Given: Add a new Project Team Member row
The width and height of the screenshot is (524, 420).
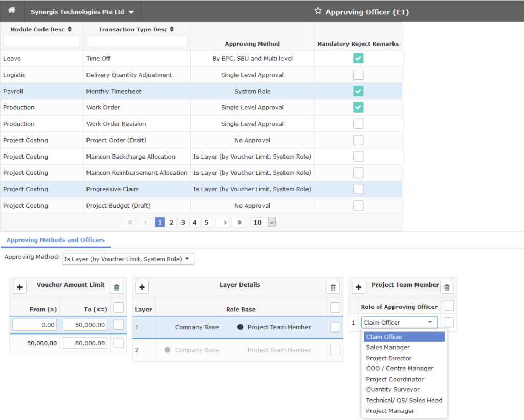Looking at the screenshot, I should tap(358, 287).
